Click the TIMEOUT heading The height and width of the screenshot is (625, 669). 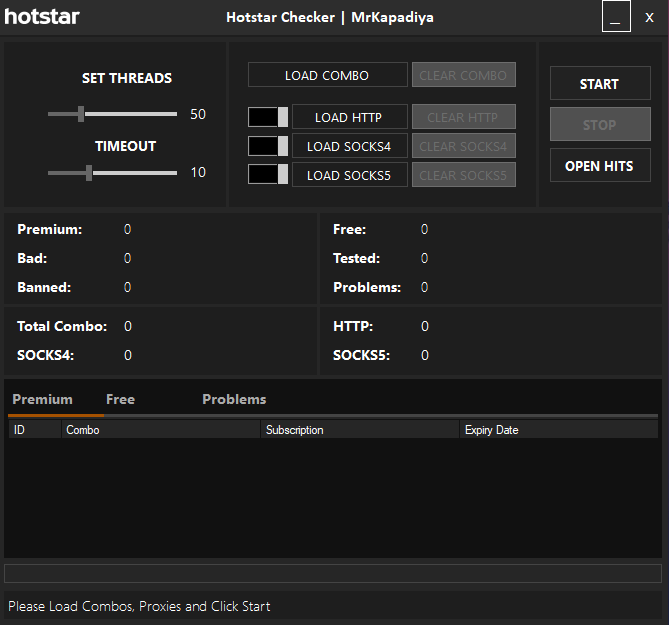coord(125,146)
